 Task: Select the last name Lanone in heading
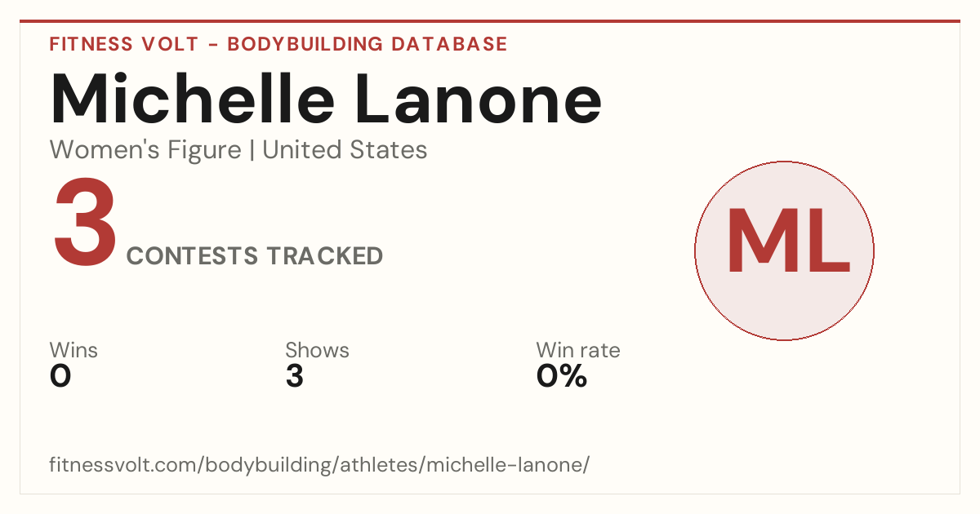(x=481, y=98)
